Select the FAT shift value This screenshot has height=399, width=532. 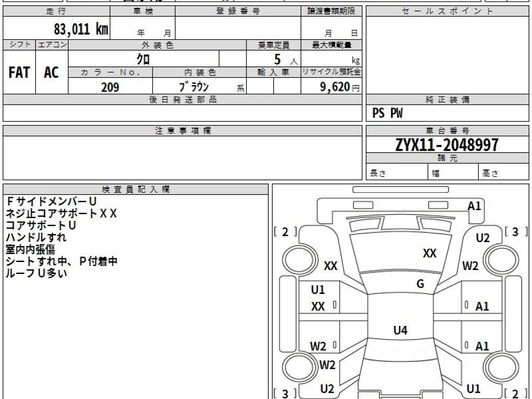click(19, 72)
